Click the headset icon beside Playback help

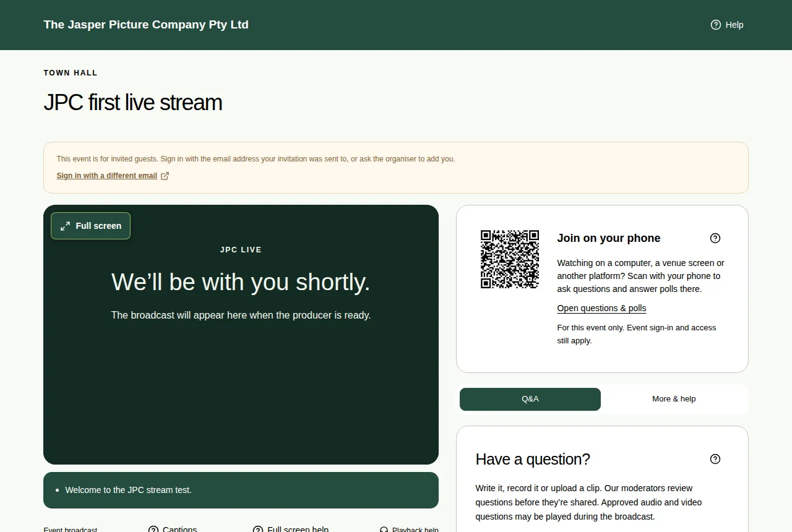coord(384,530)
